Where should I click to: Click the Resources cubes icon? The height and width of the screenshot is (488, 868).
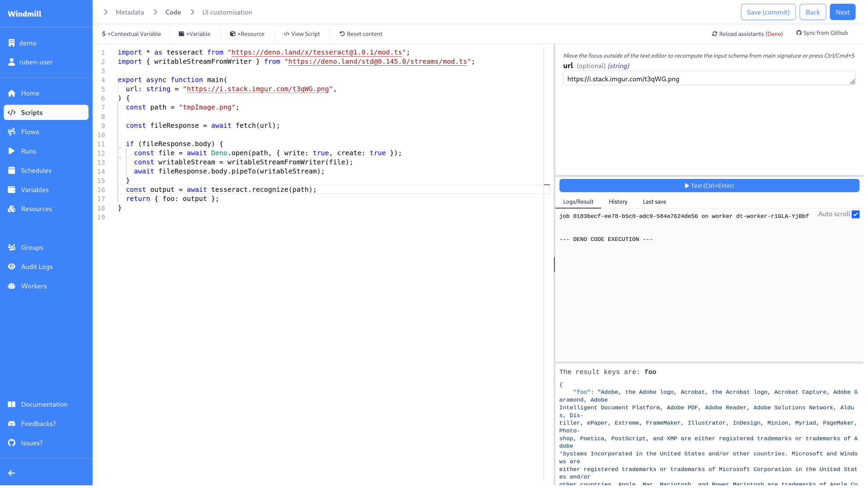[12, 209]
